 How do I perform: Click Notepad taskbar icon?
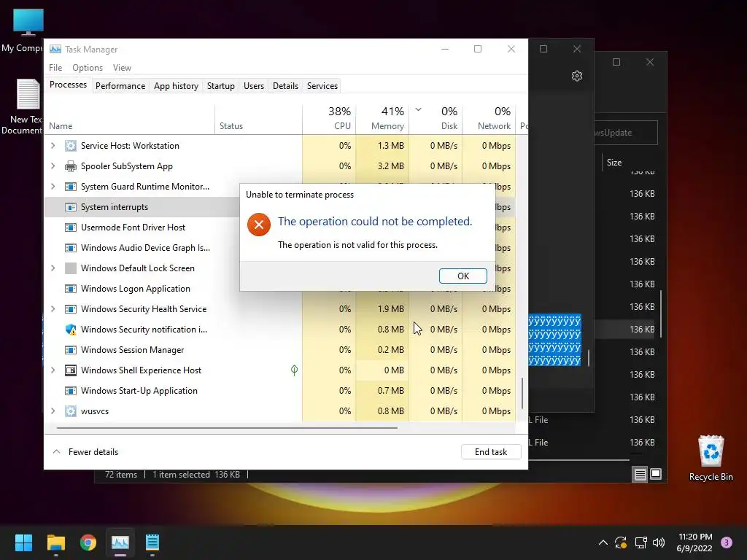coord(152,542)
